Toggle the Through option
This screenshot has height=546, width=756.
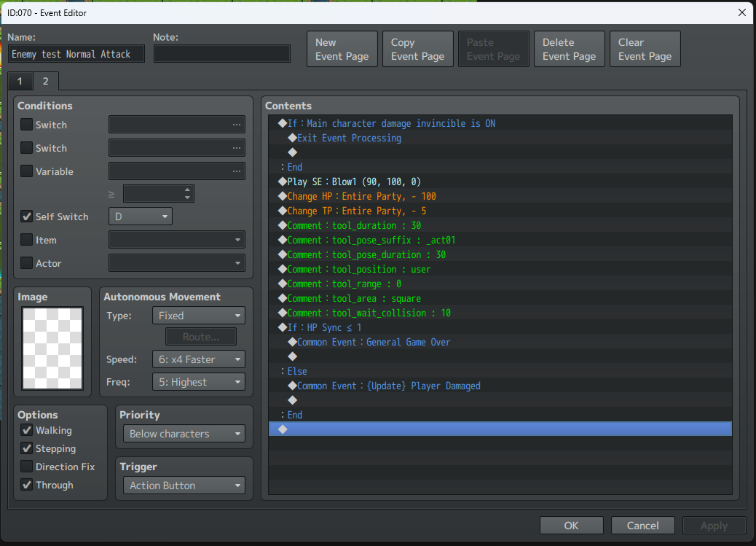26,485
